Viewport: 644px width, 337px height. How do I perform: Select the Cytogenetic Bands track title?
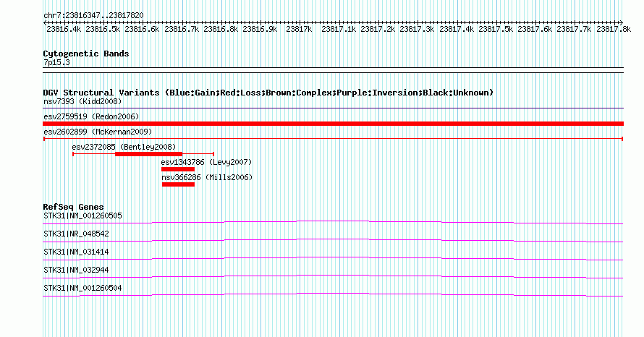(x=86, y=54)
